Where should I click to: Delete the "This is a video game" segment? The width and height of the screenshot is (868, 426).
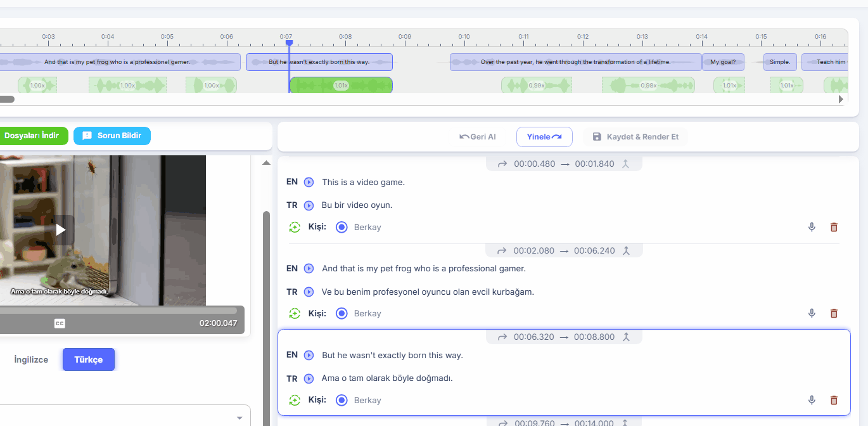pyautogui.click(x=834, y=227)
